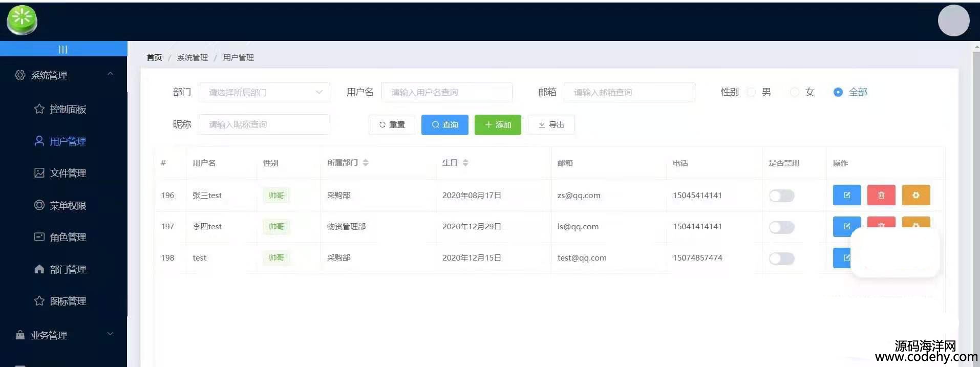Click 物资管理部 in the 李四test row
The image size is (980, 367).
(346, 226)
